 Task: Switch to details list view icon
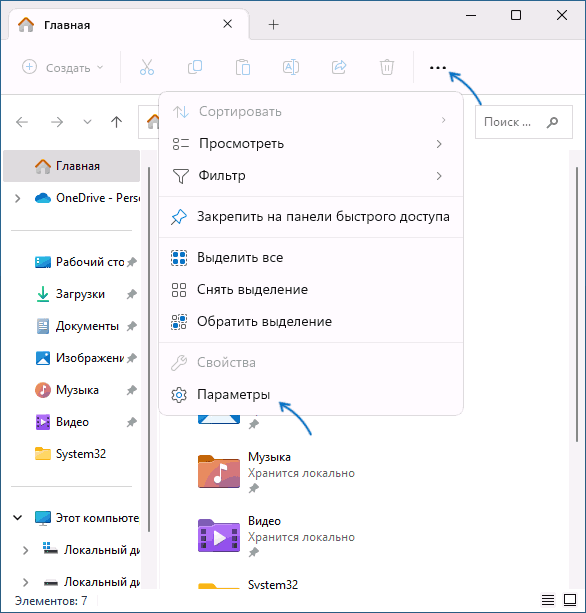click(548, 600)
